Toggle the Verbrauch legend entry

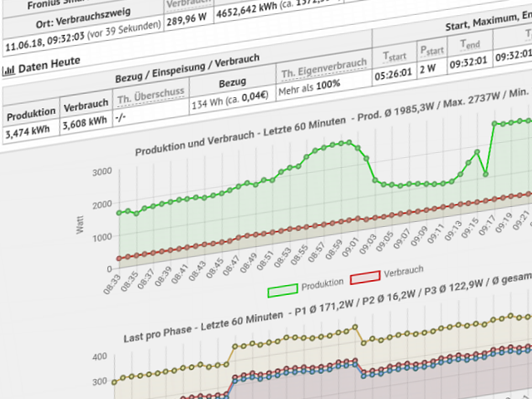[x=387, y=275]
